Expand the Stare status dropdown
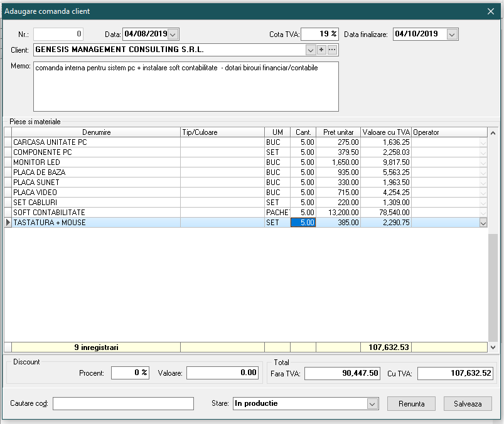504x424 pixels. pyautogui.click(x=373, y=404)
